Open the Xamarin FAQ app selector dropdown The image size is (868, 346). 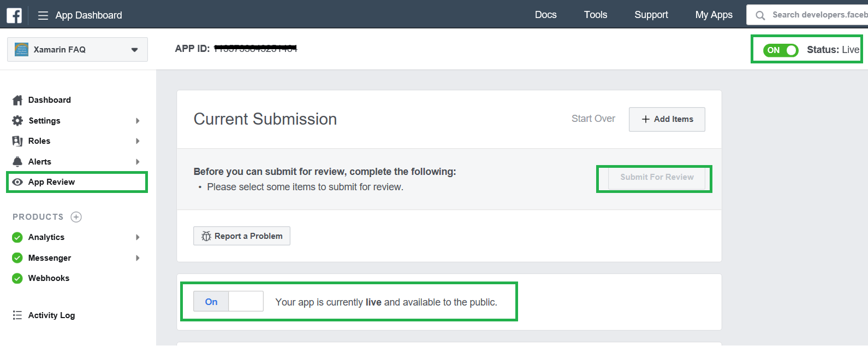pyautogui.click(x=78, y=50)
